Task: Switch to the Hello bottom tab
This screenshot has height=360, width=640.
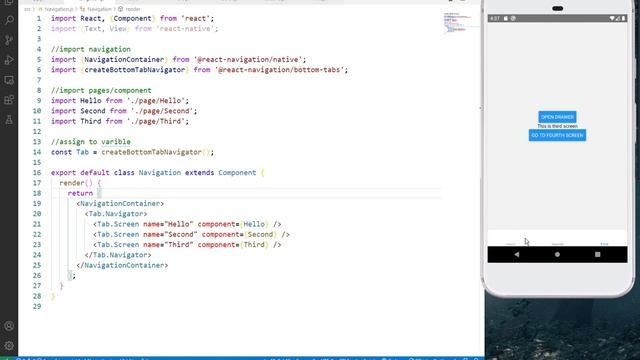Action: (x=511, y=244)
